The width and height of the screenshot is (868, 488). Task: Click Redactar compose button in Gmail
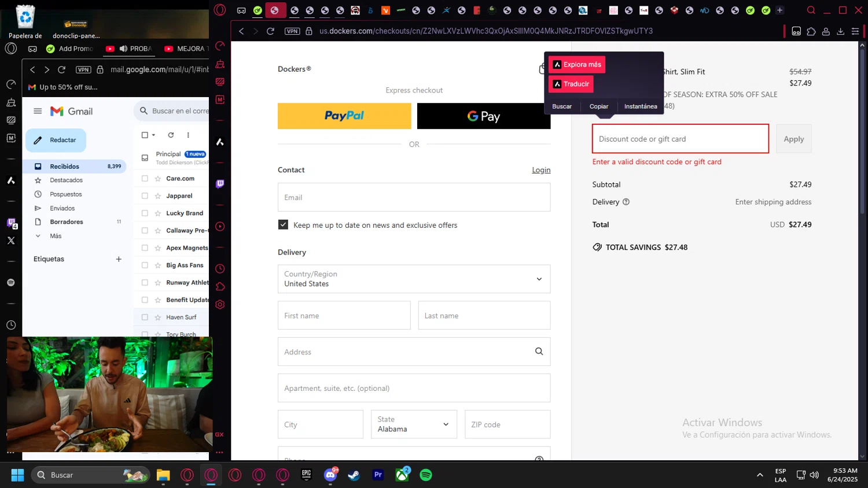[56, 140]
